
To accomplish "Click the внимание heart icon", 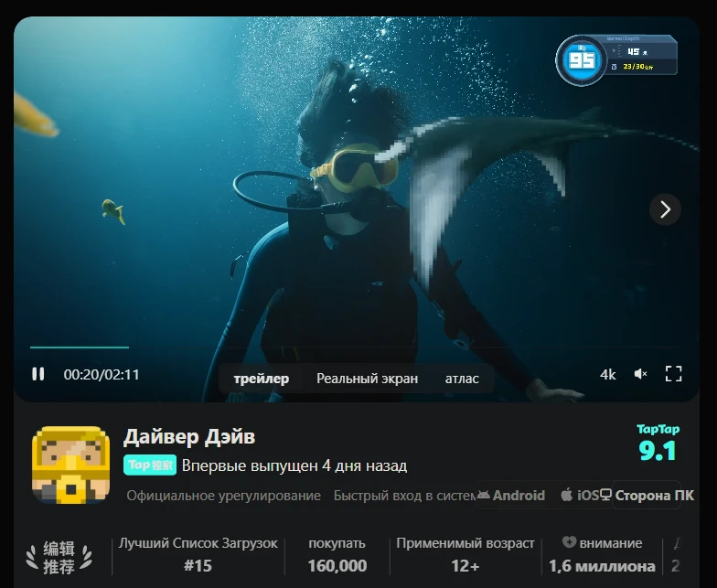I will tap(569, 543).
